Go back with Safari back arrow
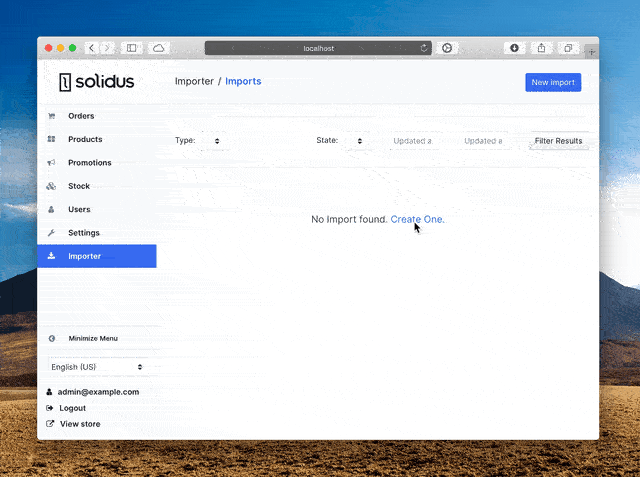Image resolution: width=640 pixels, height=477 pixels. click(92, 48)
